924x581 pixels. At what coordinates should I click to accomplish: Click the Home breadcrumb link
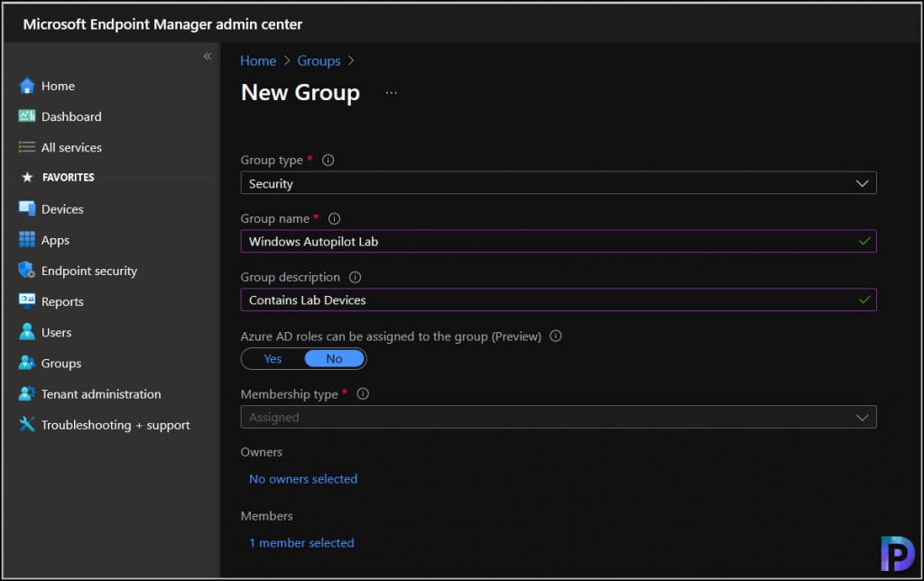(258, 60)
